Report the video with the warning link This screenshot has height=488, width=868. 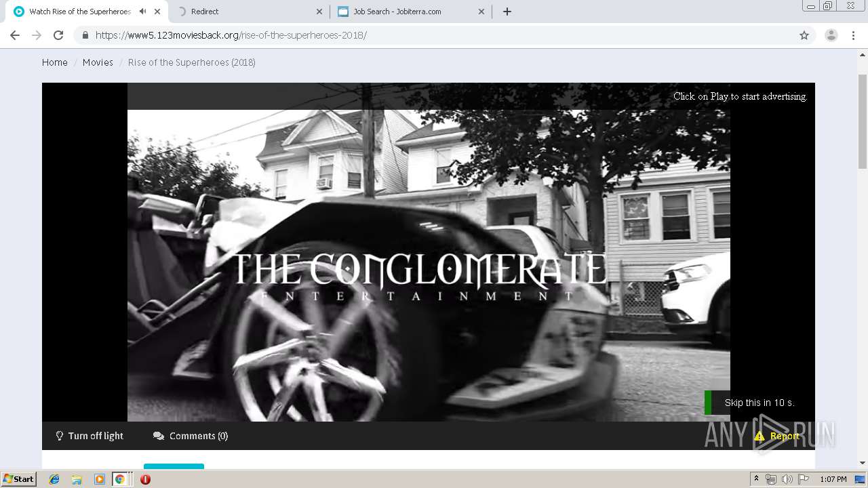(778, 436)
